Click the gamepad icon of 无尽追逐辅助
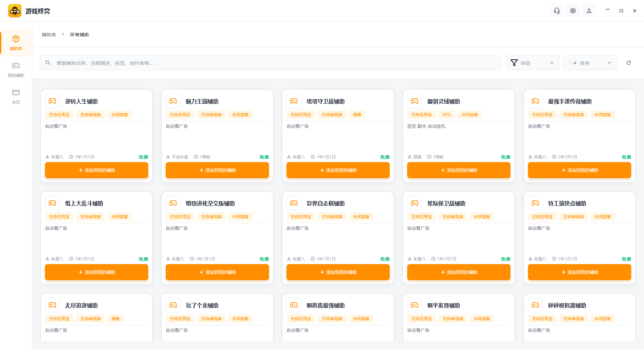The height and width of the screenshot is (349, 644). click(x=52, y=305)
